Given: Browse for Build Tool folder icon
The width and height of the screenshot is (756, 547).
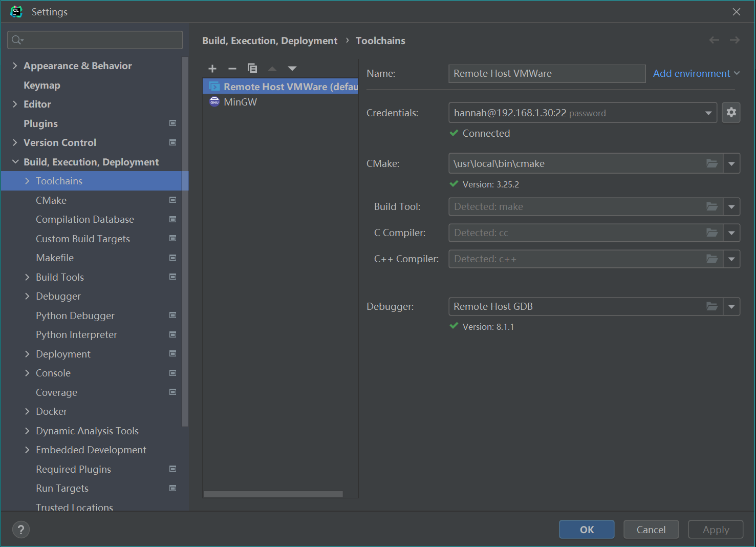Looking at the screenshot, I should [712, 206].
